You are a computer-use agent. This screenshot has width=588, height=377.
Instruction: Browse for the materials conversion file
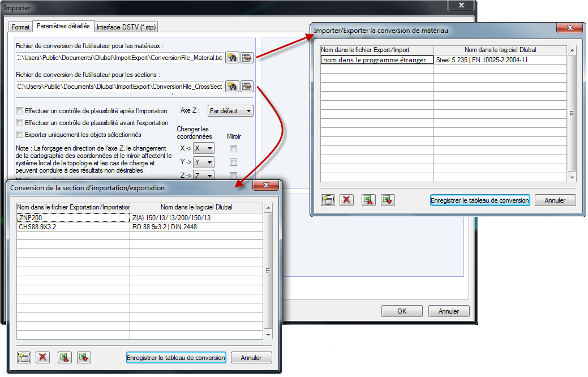[x=232, y=58]
